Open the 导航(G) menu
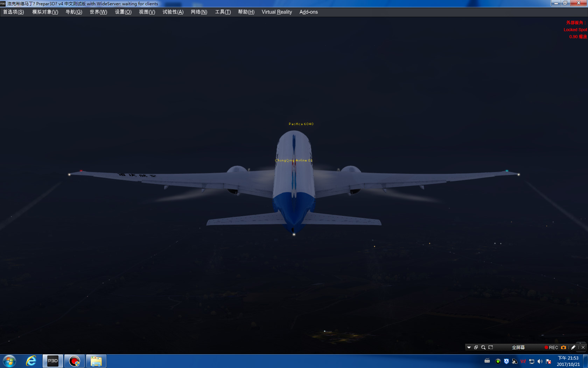This screenshot has height=368, width=588. tap(74, 12)
